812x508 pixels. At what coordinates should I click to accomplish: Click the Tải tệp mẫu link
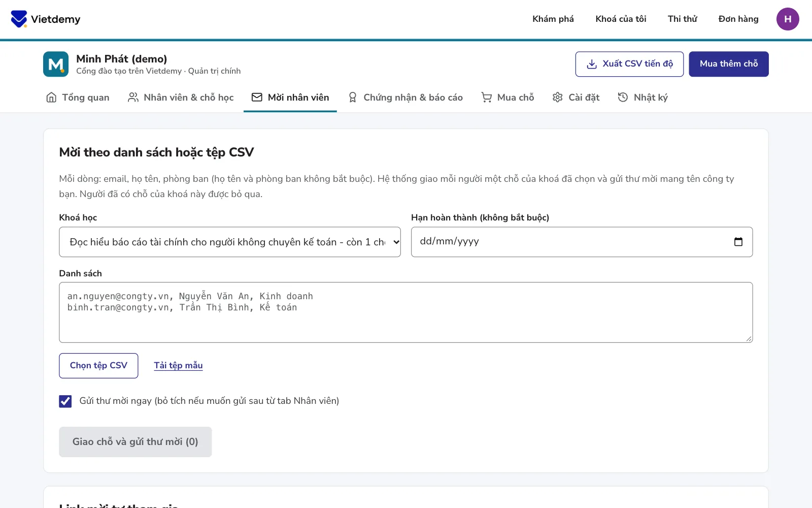pyautogui.click(x=178, y=366)
